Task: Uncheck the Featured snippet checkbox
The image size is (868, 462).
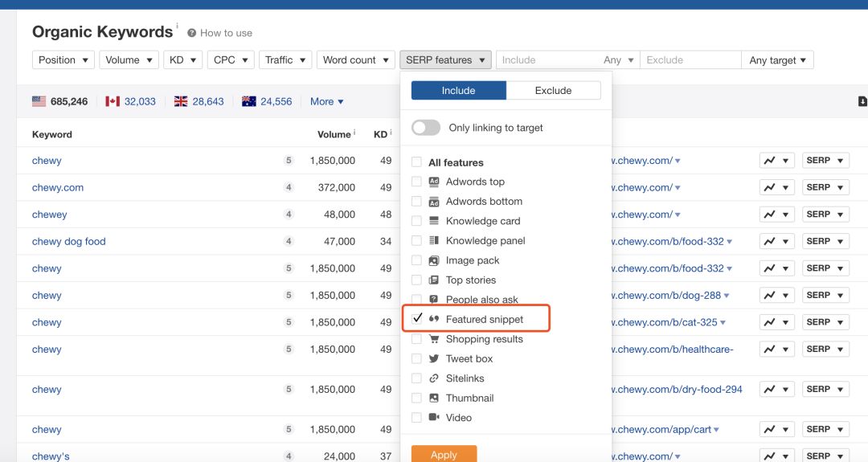Action: (417, 319)
